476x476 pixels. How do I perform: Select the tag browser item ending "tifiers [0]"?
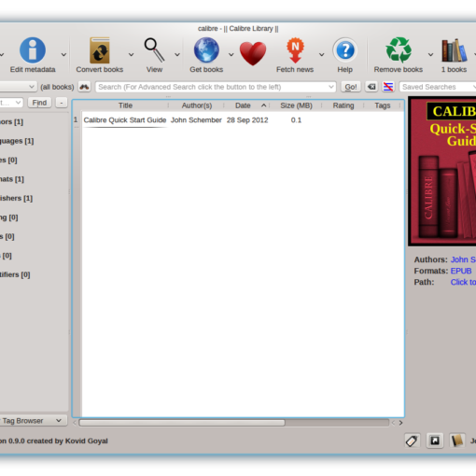point(15,274)
